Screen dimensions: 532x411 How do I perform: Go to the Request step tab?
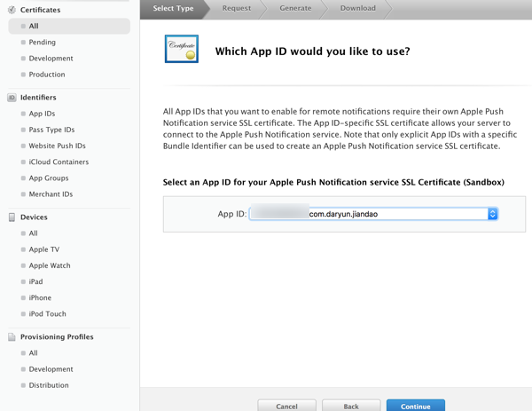point(237,9)
